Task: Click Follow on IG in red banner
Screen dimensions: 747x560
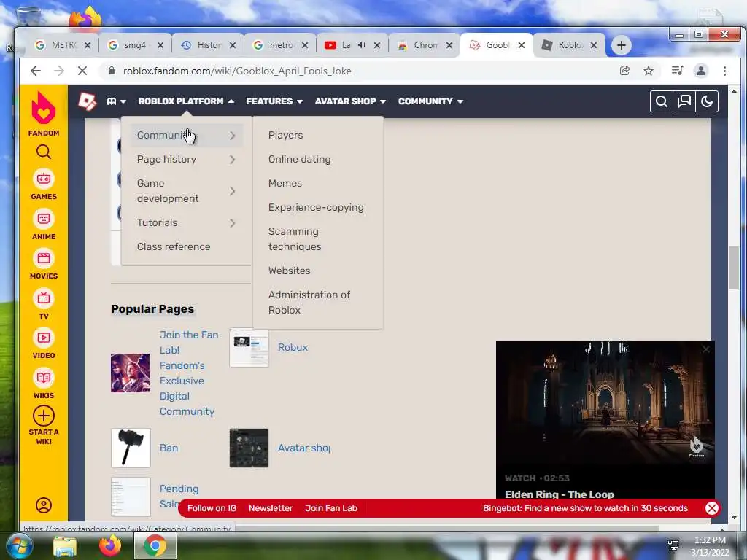Action: [x=212, y=508]
